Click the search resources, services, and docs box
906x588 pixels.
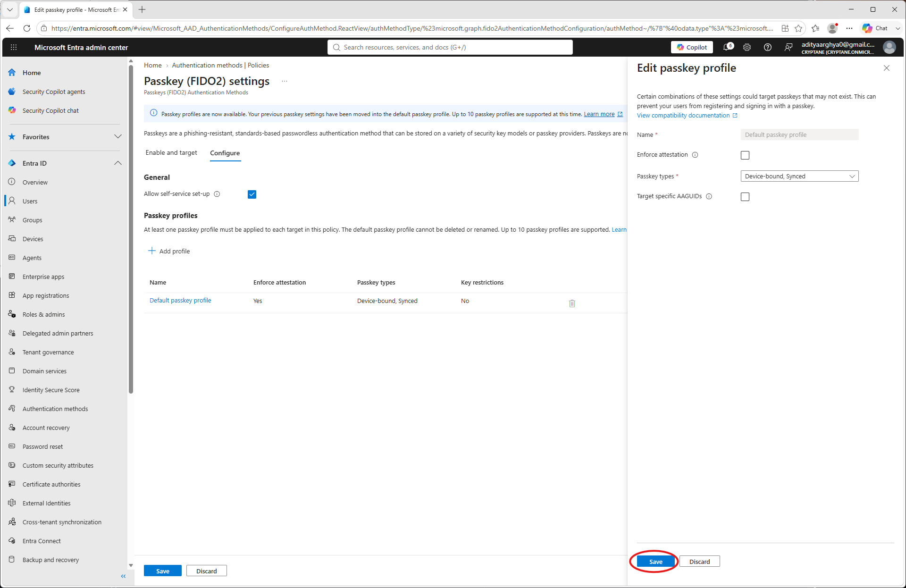point(450,47)
